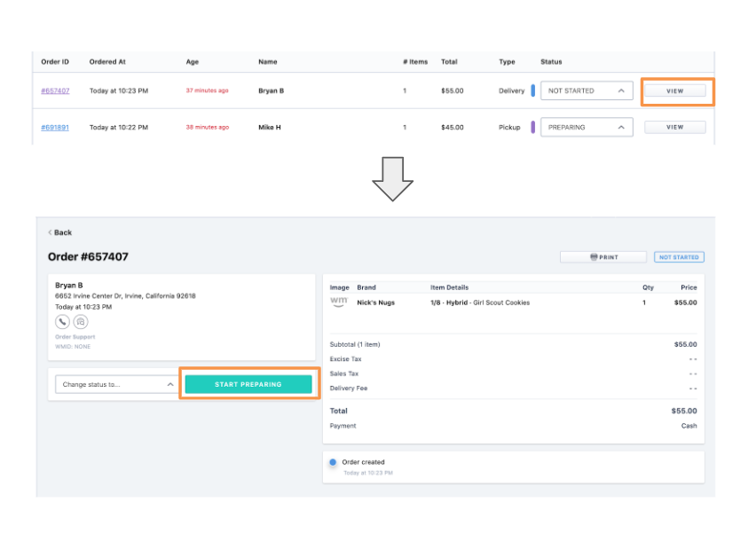Click the chat icon next to the phone icon
This screenshot has width=756, height=534.
[x=79, y=321]
